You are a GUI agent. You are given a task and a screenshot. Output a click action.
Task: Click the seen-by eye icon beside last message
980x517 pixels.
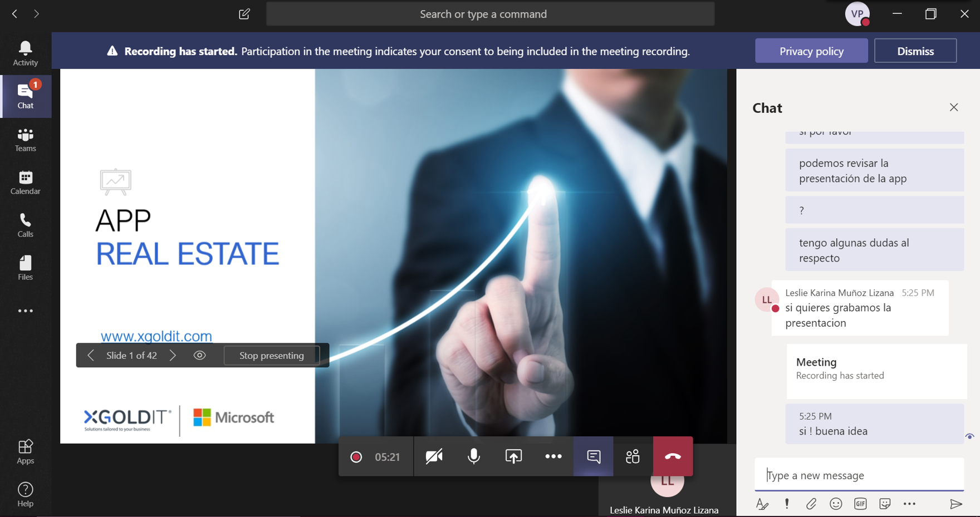[x=969, y=436]
